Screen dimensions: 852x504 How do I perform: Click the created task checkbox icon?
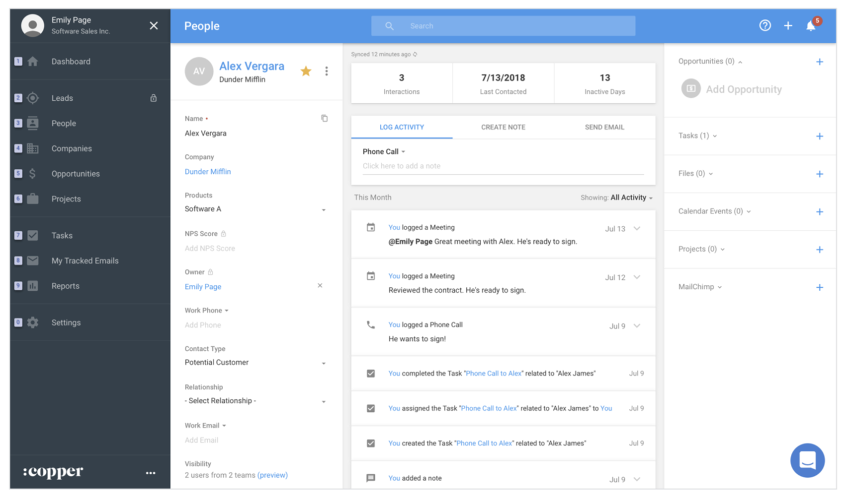tap(371, 443)
